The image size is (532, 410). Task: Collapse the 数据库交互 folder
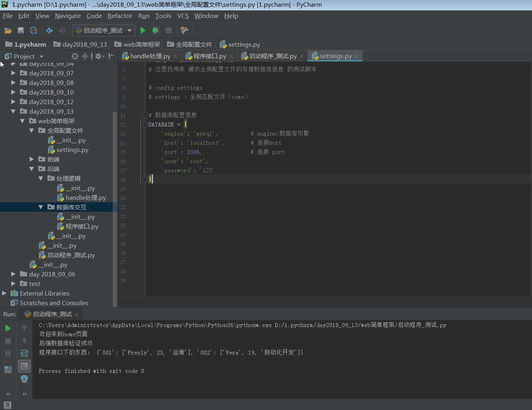pos(41,207)
